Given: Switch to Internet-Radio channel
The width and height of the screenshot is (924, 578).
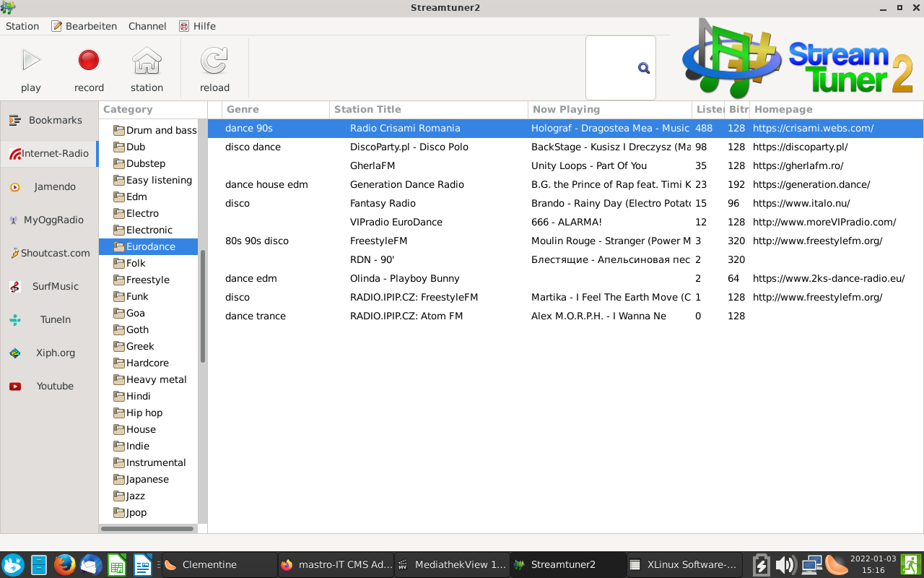Looking at the screenshot, I should pyautogui.click(x=49, y=154).
